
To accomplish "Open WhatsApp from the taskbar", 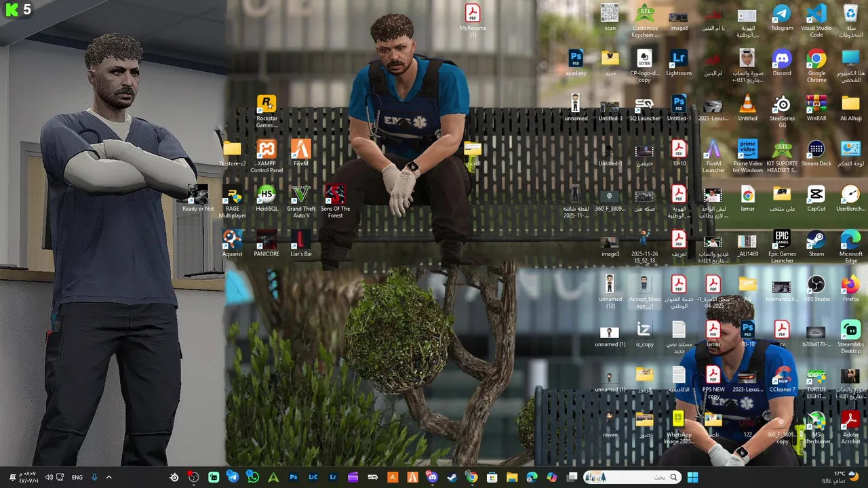I will pos(253,477).
